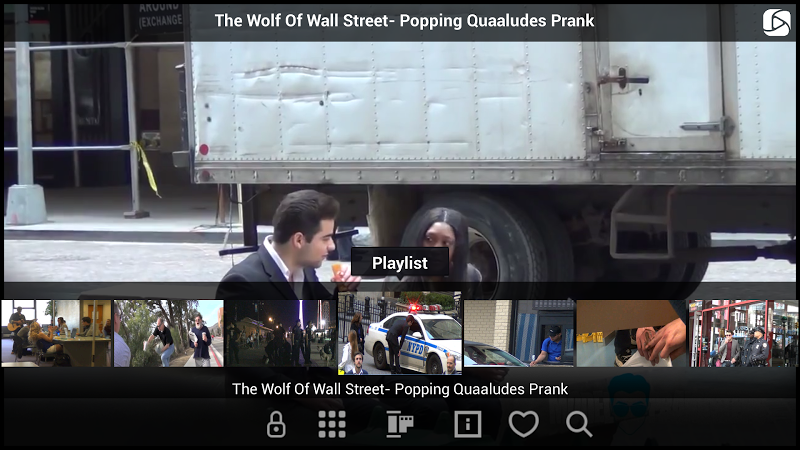The height and width of the screenshot is (450, 800).
Task: Select the police officer street thumbnail
Action: (x=744, y=333)
